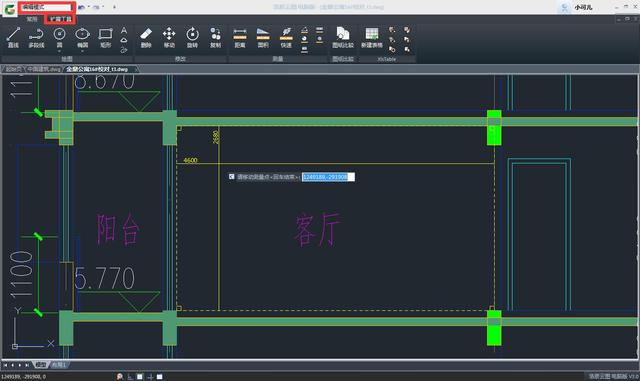The image size is (640, 381).
Task: Expand the 椭圆 ellipse options arrow
Action: [x=82, y=51]
